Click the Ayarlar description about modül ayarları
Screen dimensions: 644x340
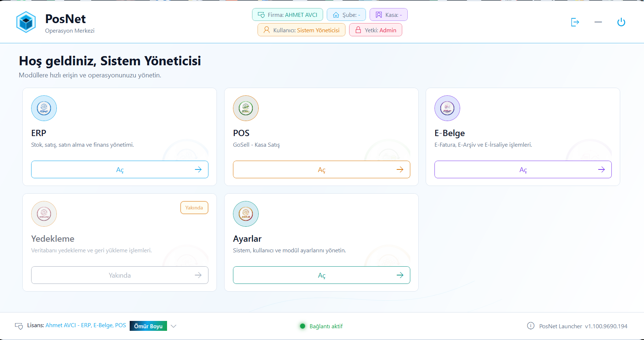289,251
